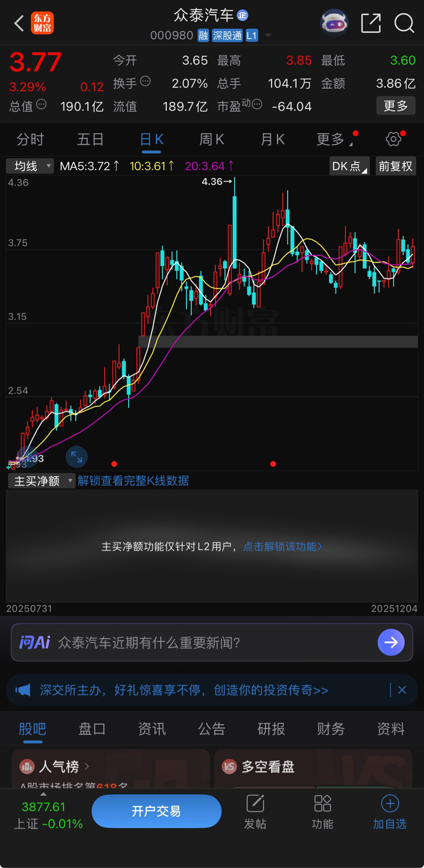Open the 均线 indicator dropdown
Image resolution: width=424 pixels, height=868 pixels.
point(30,166)
